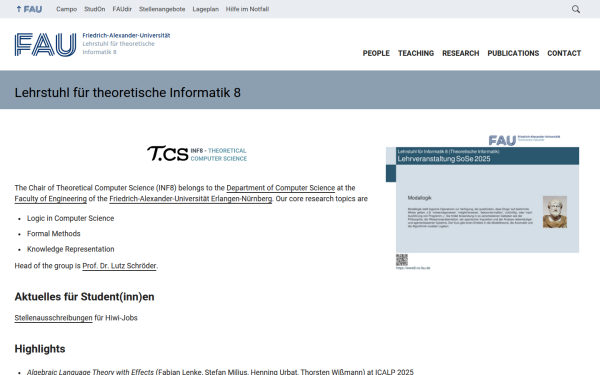Open Hilfe im Notfall link

[x=247, y=9]
